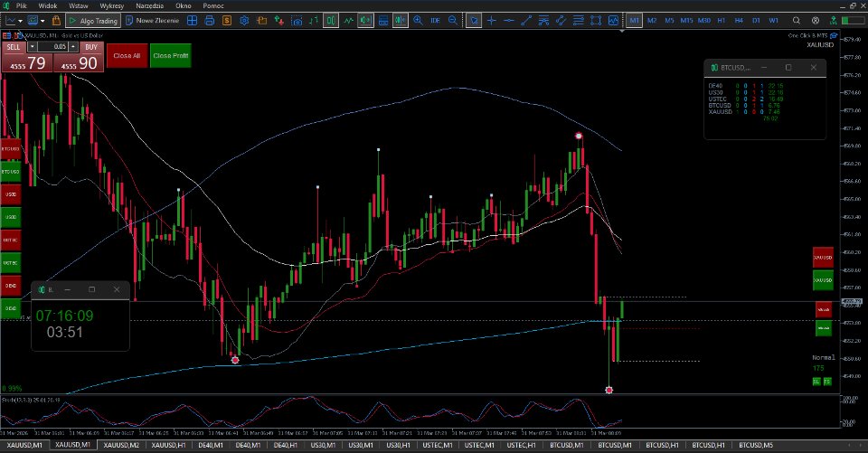Click the BUY 4555.90 button
Image resolution: width=868 pixels, height=453 pixels.
pos(78,57)
